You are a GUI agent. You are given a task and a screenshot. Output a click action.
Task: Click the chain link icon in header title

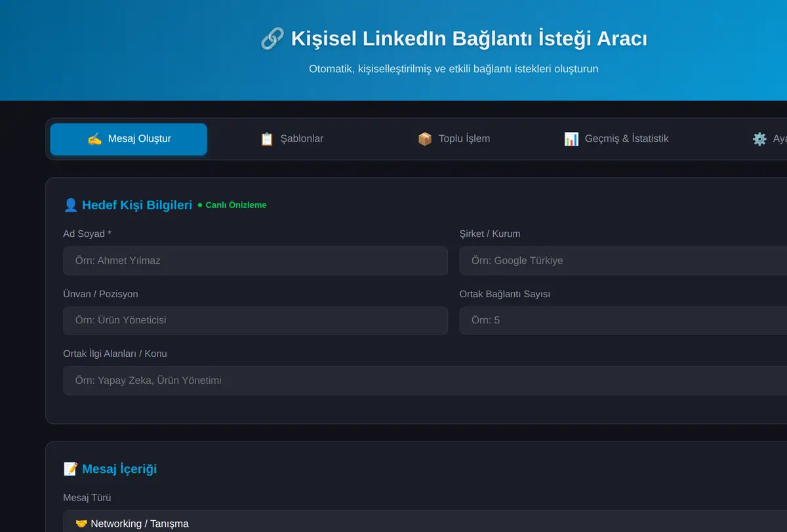(272, 39)
